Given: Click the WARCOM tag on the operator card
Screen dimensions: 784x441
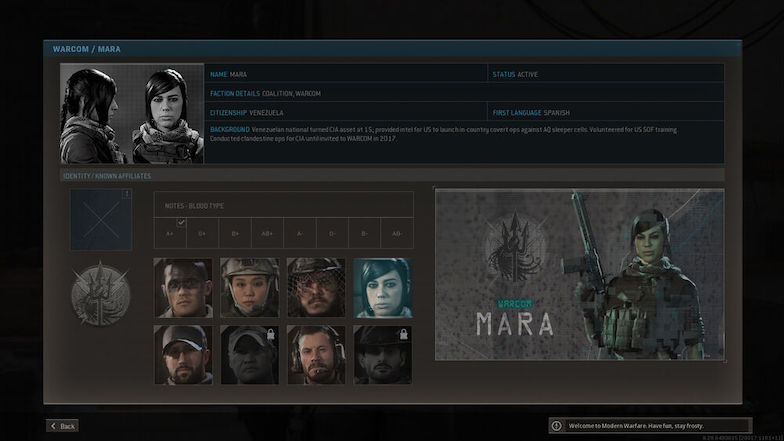Looking at the screenshot, I should click(514, 304).
